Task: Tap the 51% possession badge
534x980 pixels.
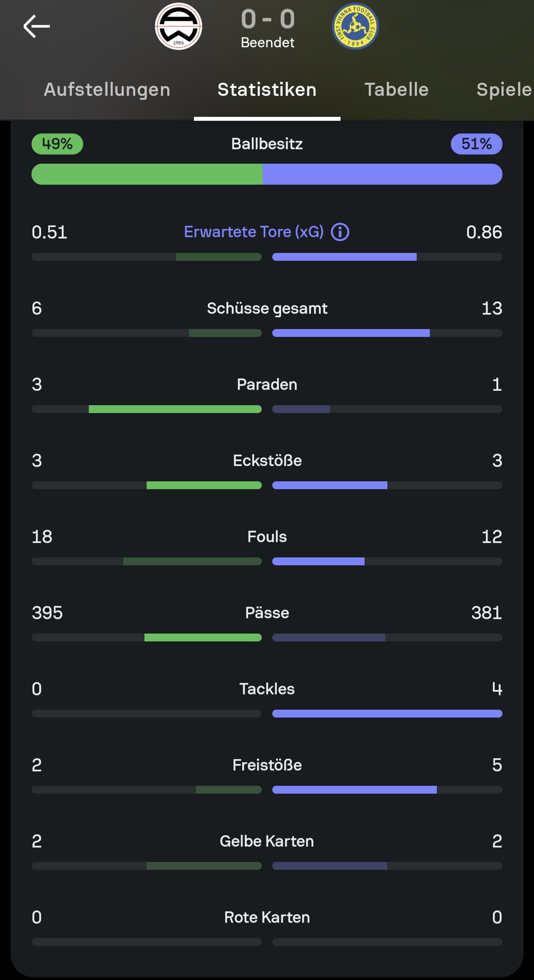Action: click(x=476, y=144)
